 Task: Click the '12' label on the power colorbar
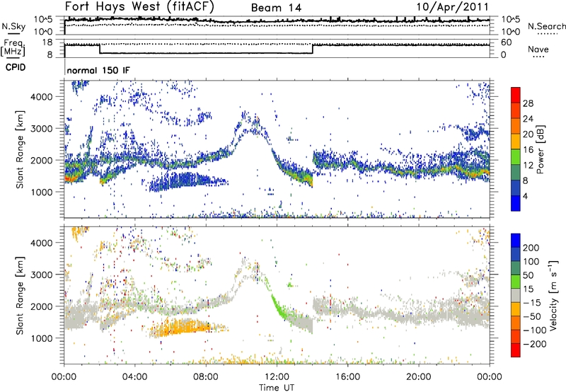pos(528,166)
